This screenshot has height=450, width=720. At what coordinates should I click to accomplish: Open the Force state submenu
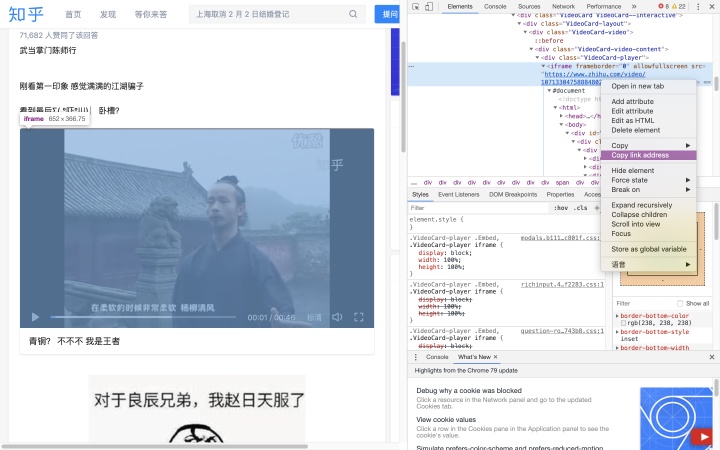pyautogui.click(x=648, y=180)
